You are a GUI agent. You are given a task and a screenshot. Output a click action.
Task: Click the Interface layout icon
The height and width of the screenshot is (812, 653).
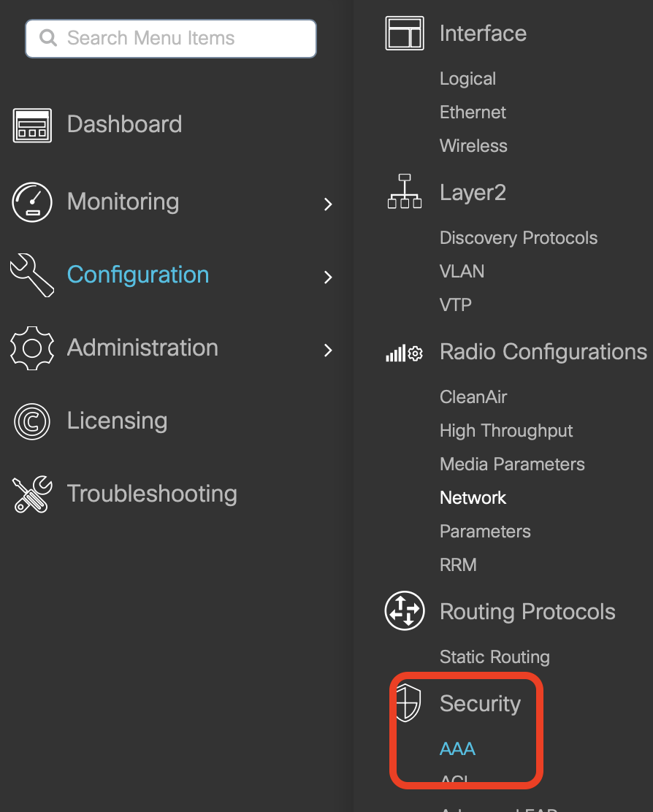tap(404, 34)
